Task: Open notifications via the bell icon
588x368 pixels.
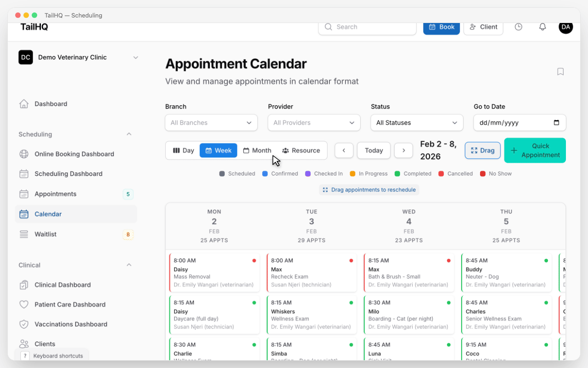Action: [x=542, y=27]
